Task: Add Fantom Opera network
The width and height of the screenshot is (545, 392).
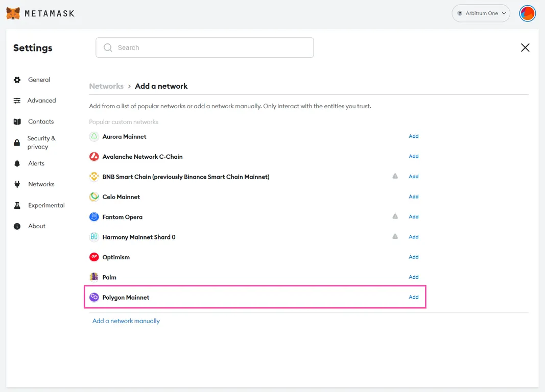Action: [413, 216]
